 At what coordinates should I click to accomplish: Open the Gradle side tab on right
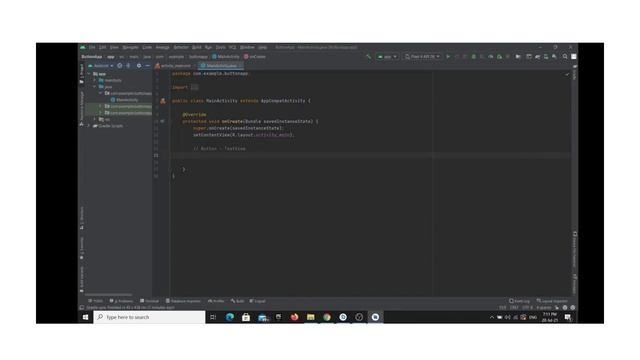coord(575,72)
